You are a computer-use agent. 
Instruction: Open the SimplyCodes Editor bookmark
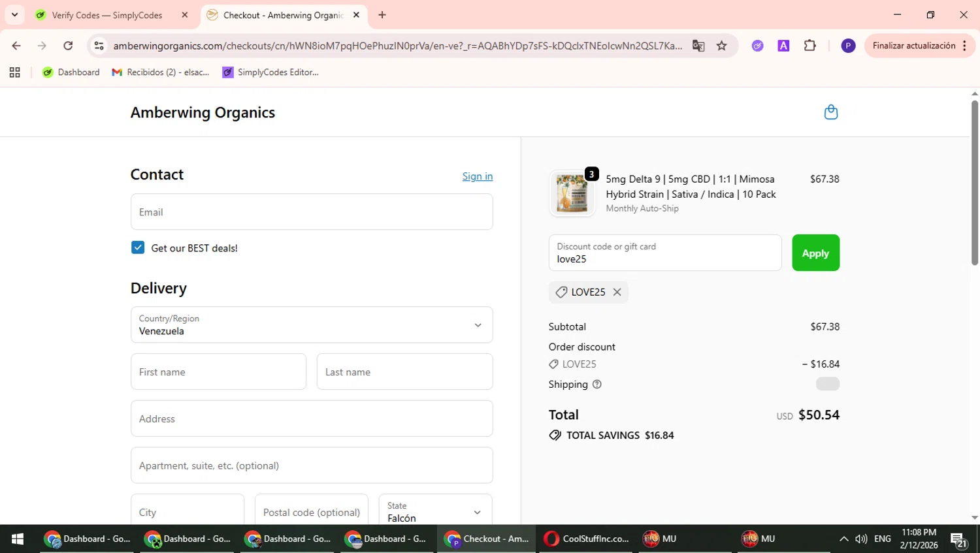270,72
